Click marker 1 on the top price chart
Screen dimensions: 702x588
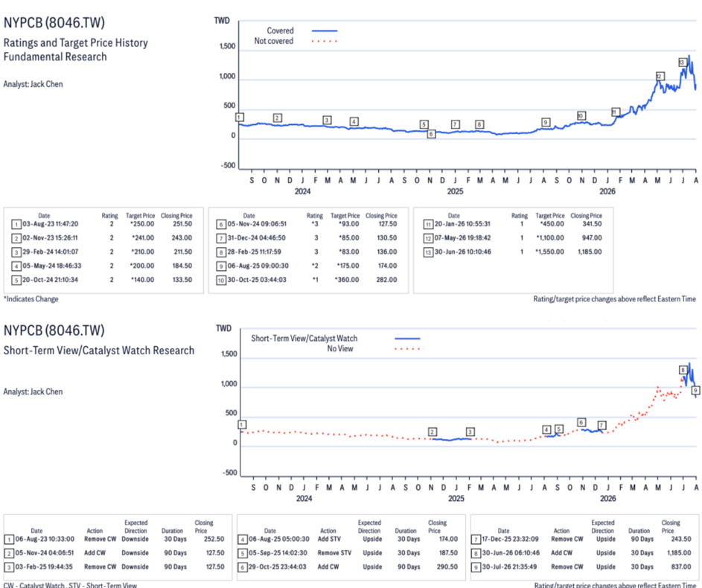point(240,118)
